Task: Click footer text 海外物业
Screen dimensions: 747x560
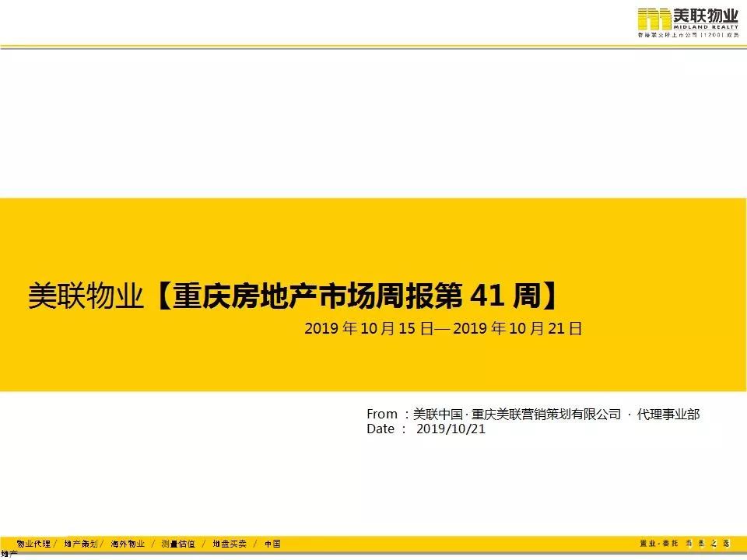Action: [128, 544]
